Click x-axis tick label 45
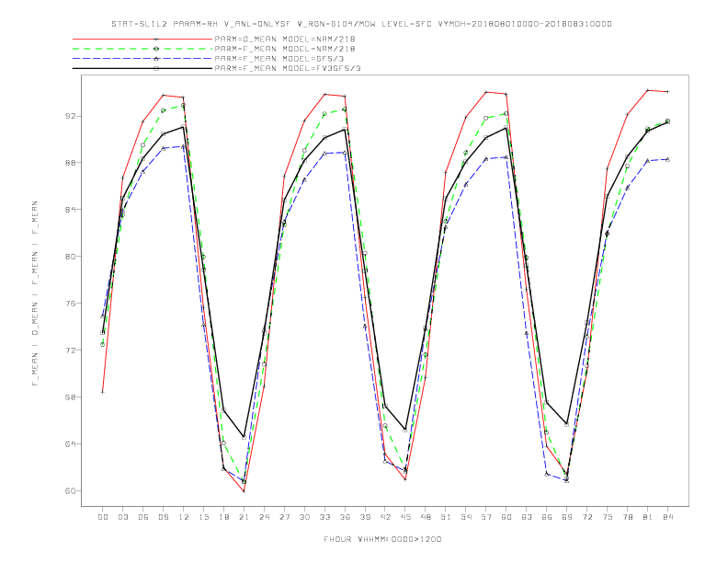This screenshot has width=728, height=563. [x=405, y=517]
